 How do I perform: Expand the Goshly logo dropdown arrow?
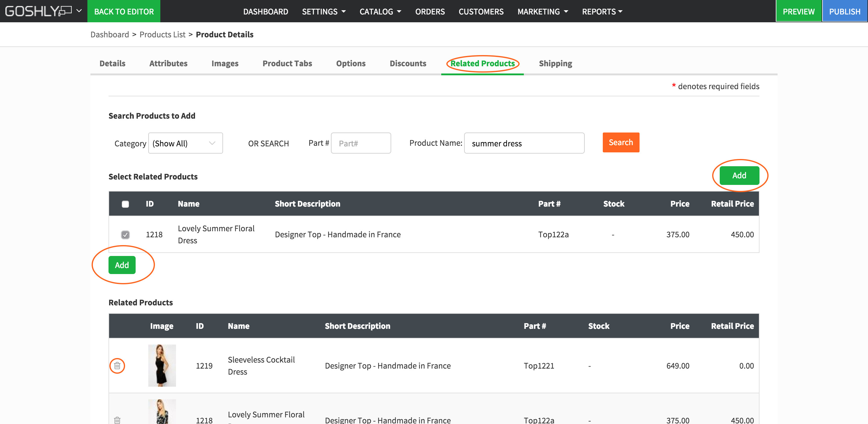pos(79,11)
